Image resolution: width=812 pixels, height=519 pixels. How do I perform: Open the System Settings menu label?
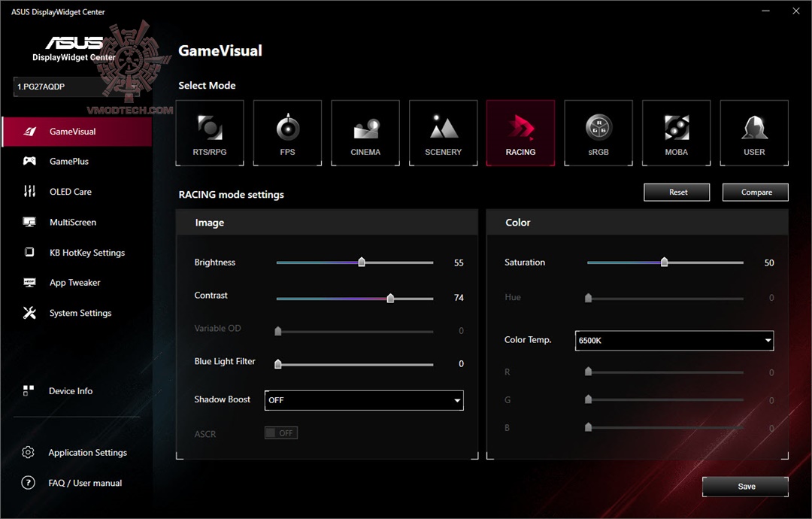click(x=80, y=313)
